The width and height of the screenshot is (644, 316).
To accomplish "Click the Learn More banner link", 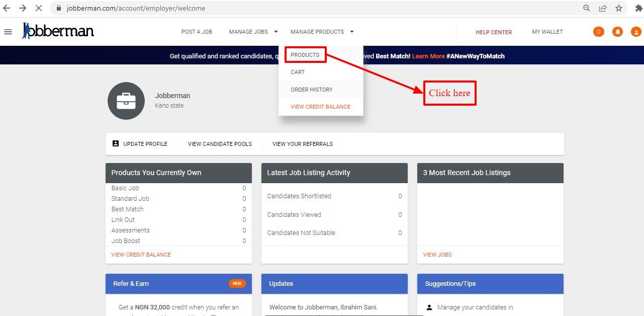I will [428, 56].
